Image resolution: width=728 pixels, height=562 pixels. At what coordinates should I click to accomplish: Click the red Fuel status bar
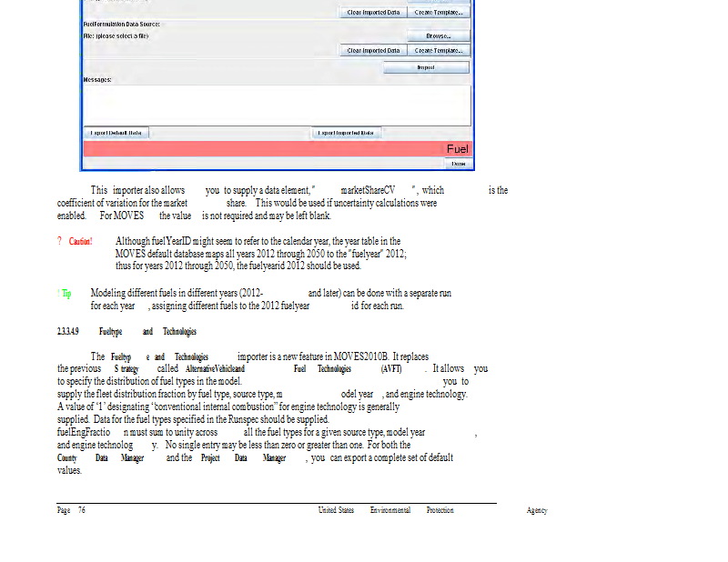click(278, 148)
